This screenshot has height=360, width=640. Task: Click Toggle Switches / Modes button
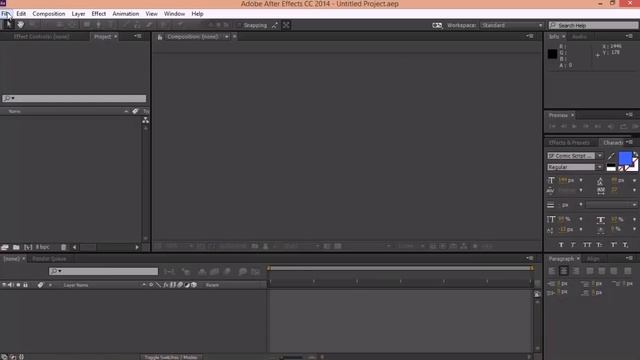coord(171,357)
